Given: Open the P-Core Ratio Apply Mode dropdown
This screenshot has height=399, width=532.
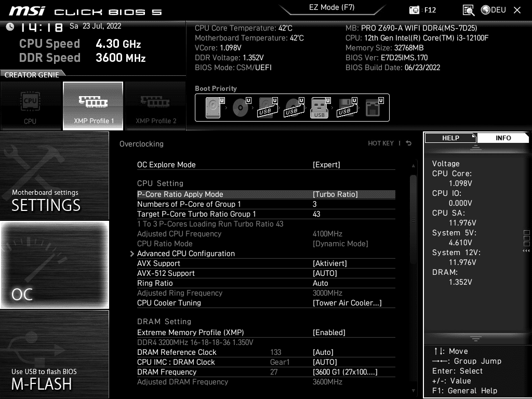Looking at the screenshot, I should tap(266, 194).
